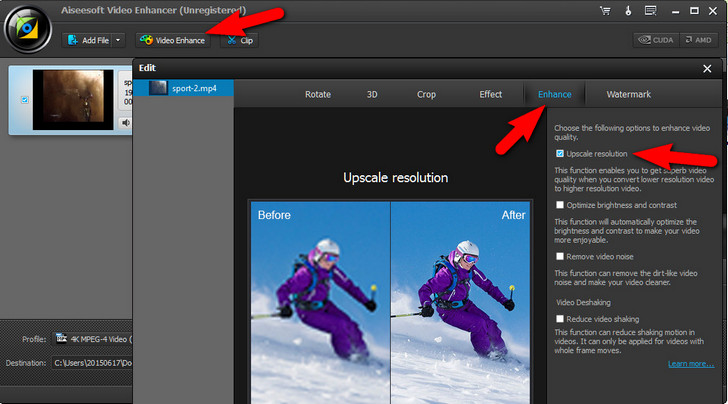The image size is (728, 404).
Task: Enable Reduce video shaking
Action: click(x=560, y=319)
